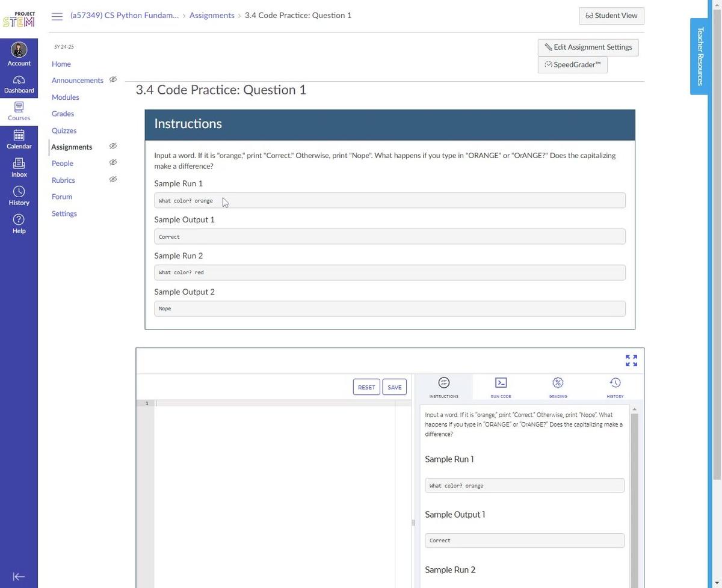The image size is (722, 588).
Task: Click the Assignments hidden-eye icon
Action: click(x=113, y=146)
